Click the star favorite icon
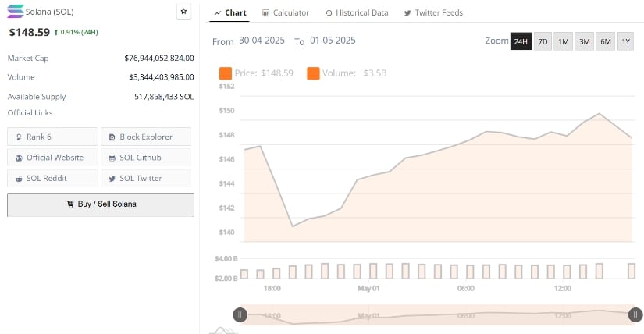 coord(183,12)
